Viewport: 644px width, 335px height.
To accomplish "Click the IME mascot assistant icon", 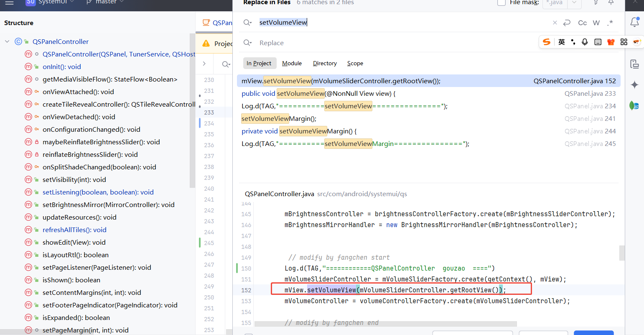I will click(x=636, y=42).
